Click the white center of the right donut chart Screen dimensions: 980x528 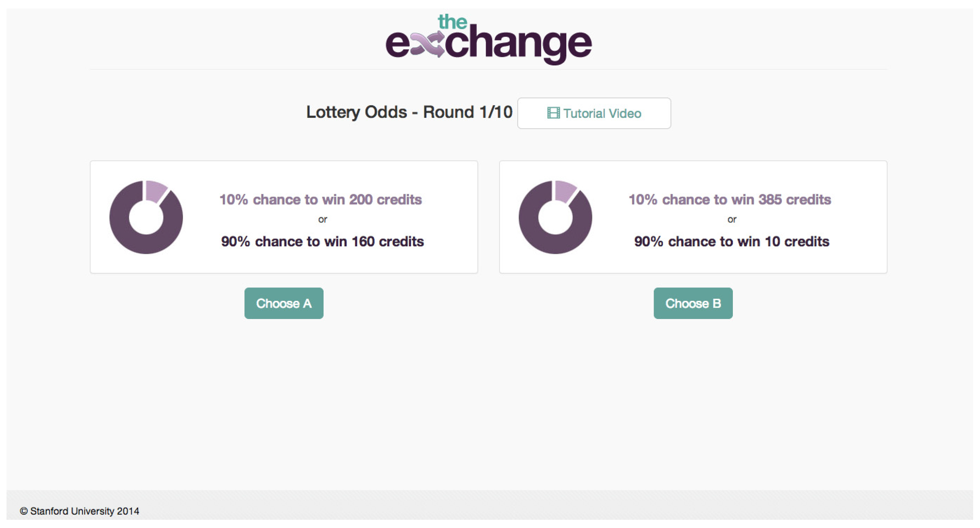[x=555, y=218]
